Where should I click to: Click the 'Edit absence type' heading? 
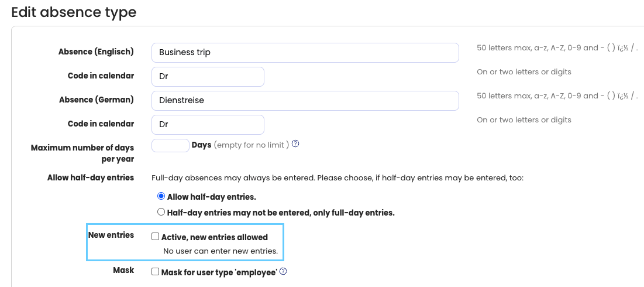(x=74, y=12)
